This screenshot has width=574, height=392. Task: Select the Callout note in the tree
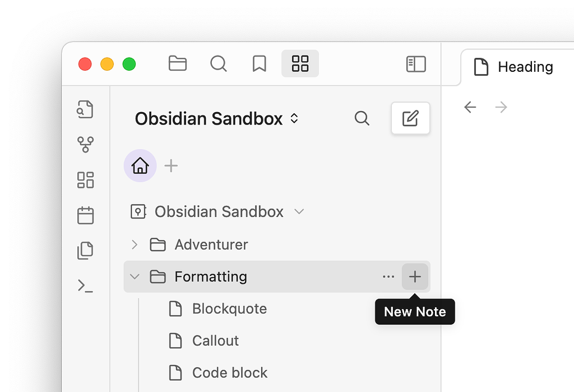(215, 340)
